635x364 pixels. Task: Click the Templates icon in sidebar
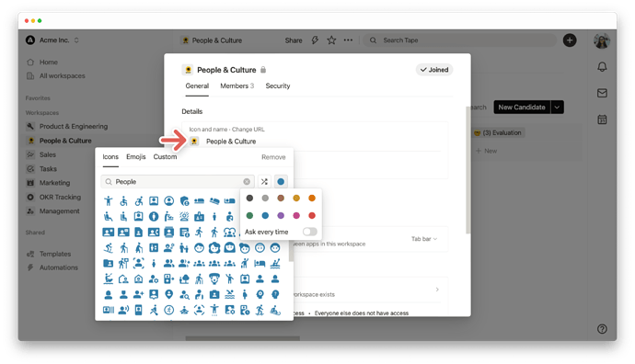[x=30, y=254]
